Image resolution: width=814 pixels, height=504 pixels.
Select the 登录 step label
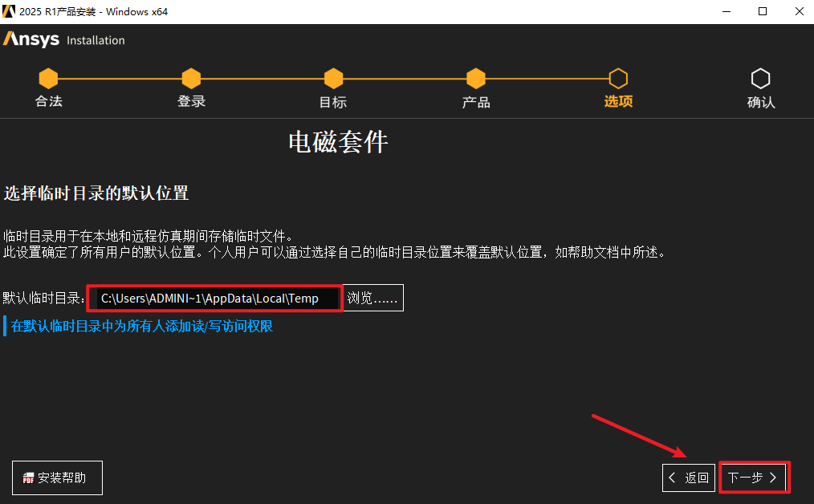coord(192,101)
